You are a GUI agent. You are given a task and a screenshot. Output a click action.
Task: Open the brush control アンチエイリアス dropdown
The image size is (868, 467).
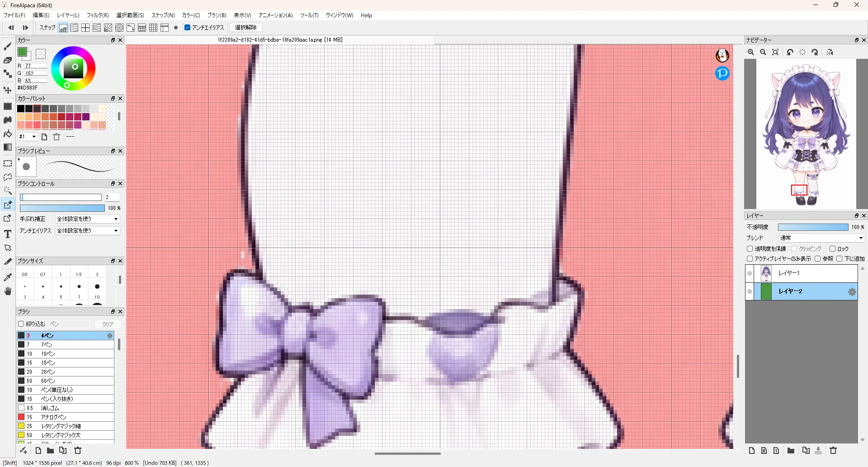88,231
